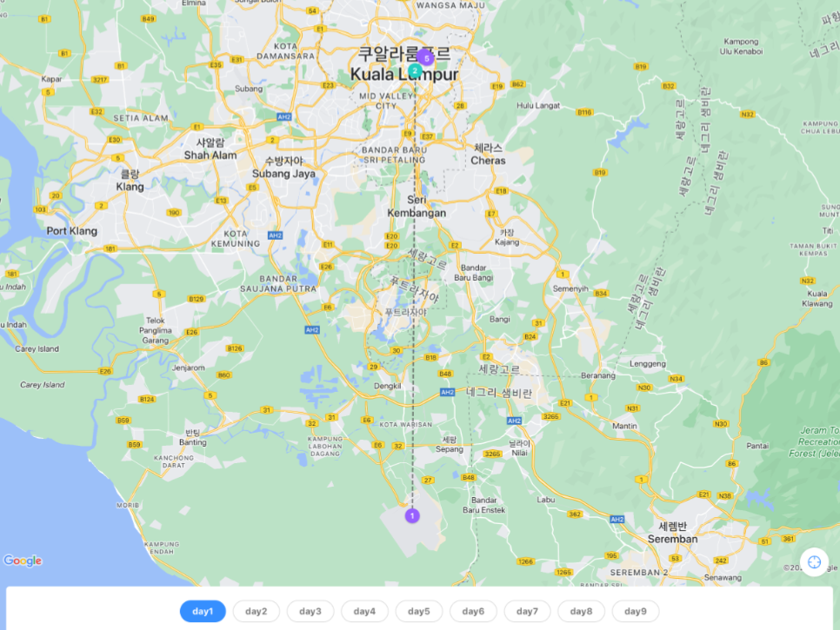The width and height of the screenshot is (840, 630).
Task: Select the day6 tab
Action: coord(473,611)
